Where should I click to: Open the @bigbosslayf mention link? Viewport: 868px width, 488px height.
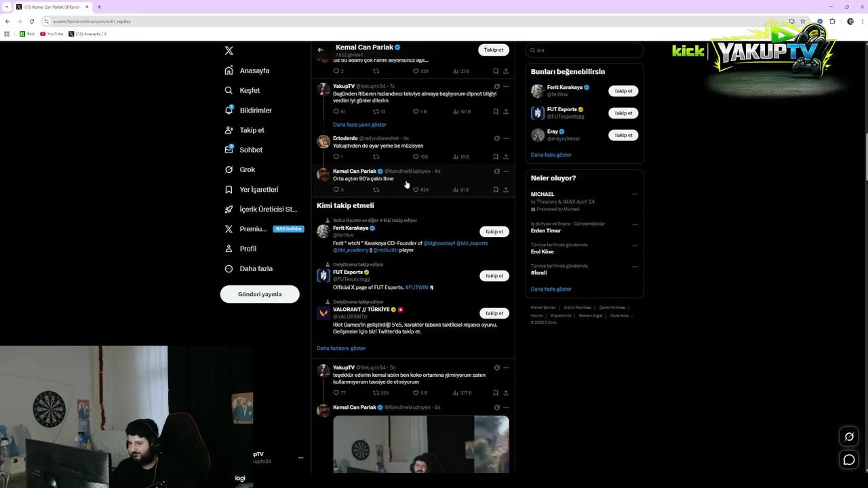439,243
